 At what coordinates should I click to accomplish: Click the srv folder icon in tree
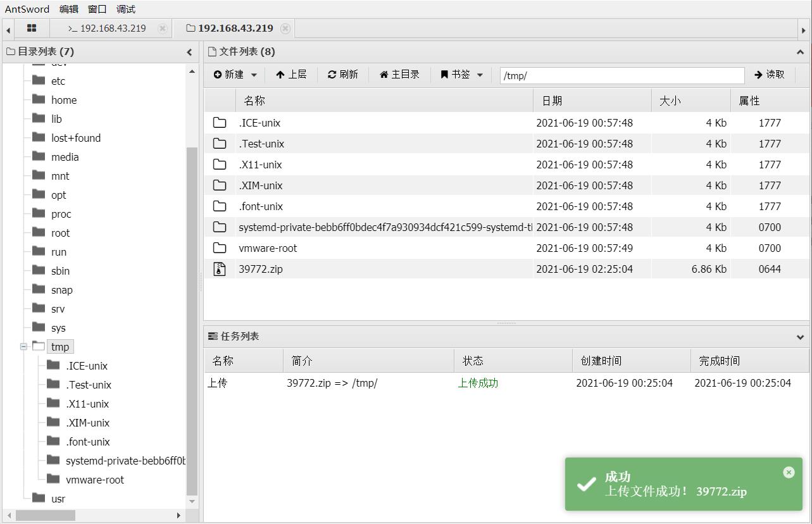coord(39,308)
